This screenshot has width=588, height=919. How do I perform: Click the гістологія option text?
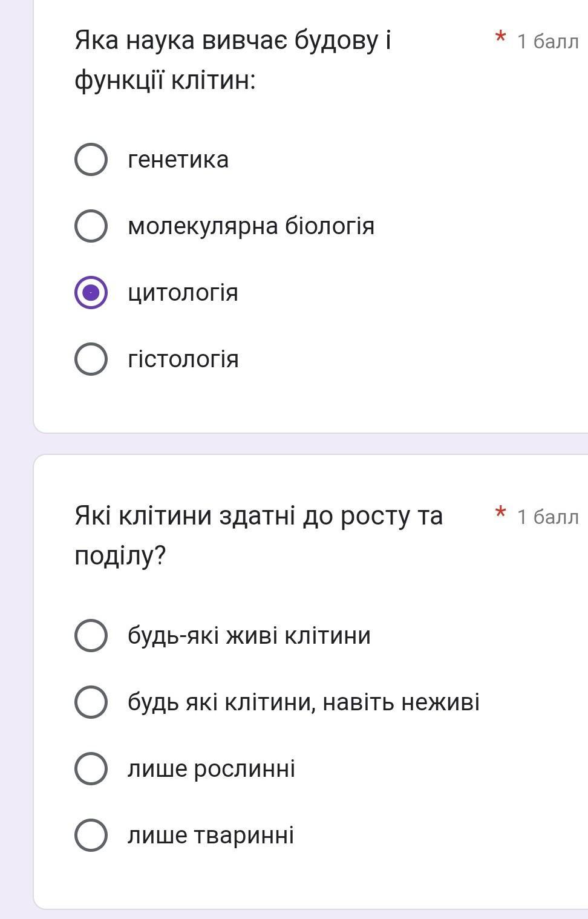click(x=183, y=359)
